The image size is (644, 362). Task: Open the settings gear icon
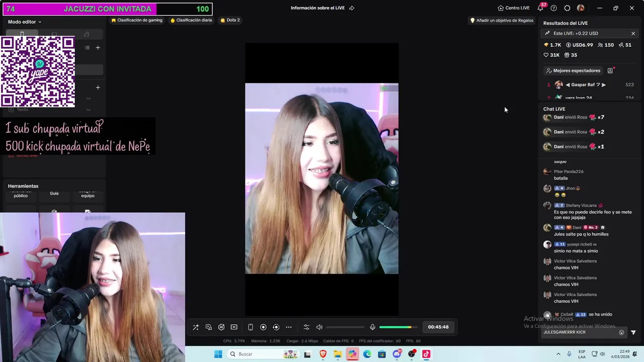[x=567, y=8]
